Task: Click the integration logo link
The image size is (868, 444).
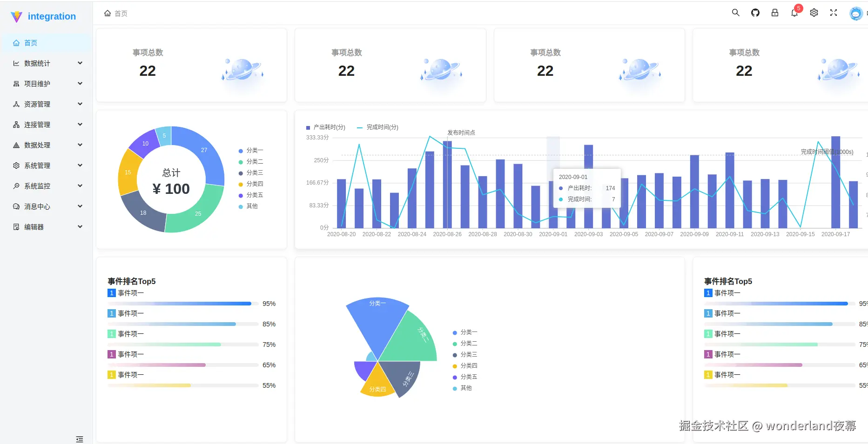Action: tap(44, 16)
